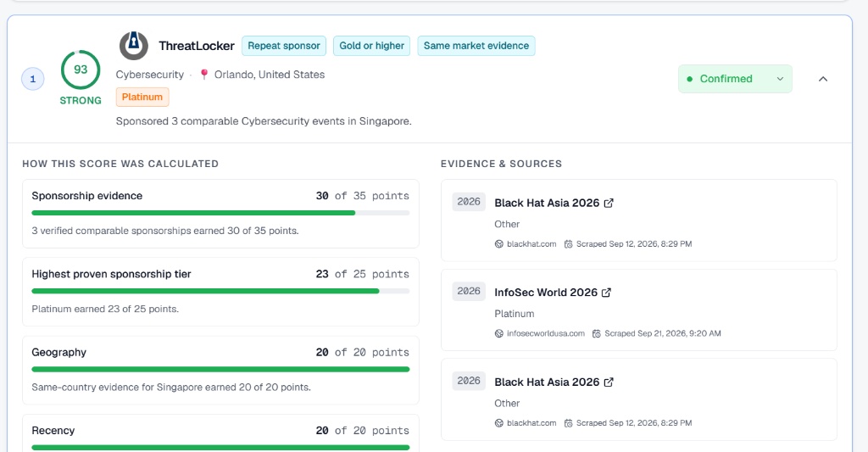Open external link icon beside InfoSec World 2026
Image resolution: width=868 pixels, height=452 pixels.
[x=606, y=293]
